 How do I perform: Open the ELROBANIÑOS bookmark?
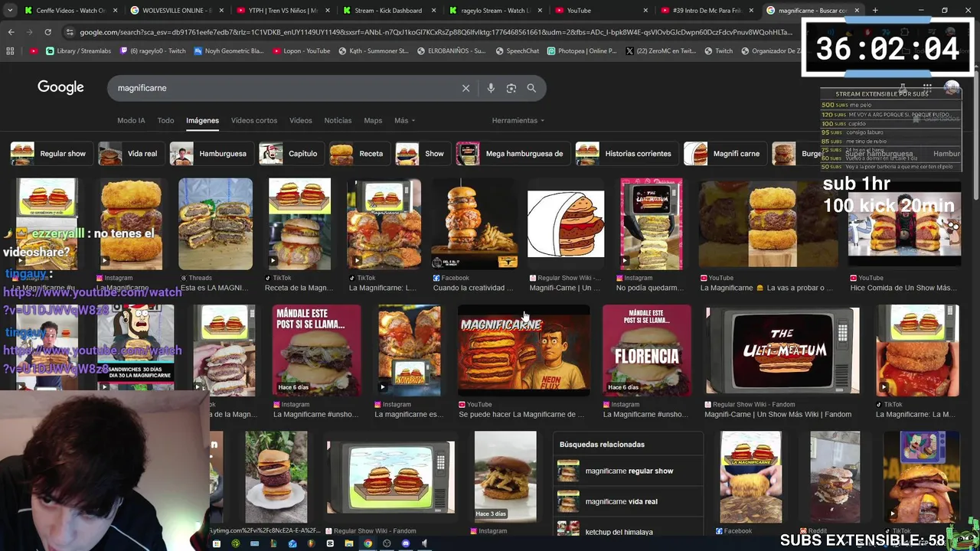point(452,51)
